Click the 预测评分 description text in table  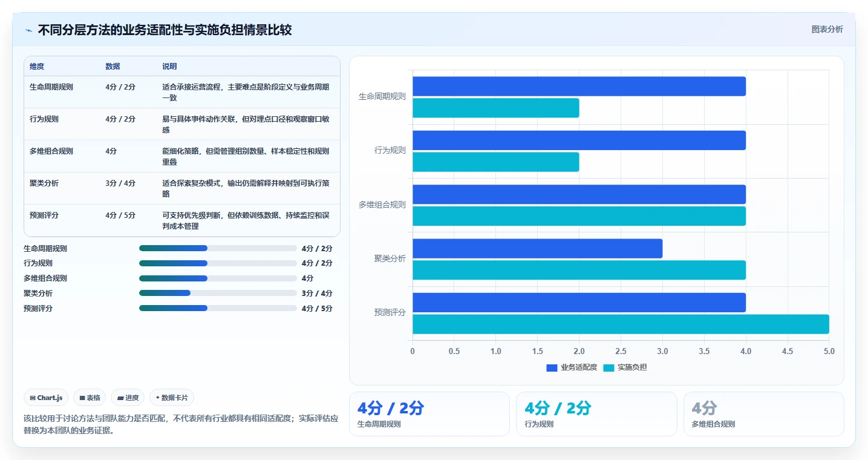[x=246, y=221]
